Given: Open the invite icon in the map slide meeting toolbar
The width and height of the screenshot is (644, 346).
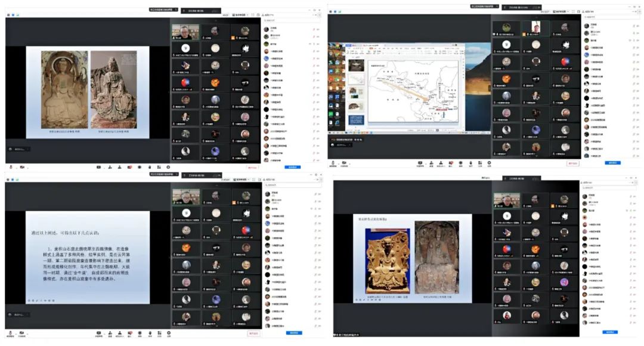Looking at the screenshot, I should [431, 163].
